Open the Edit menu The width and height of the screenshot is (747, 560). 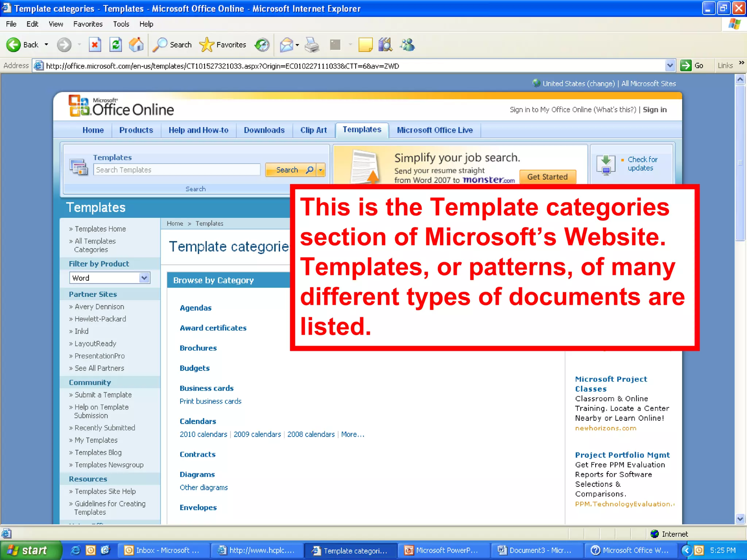[x=32, y=24]
